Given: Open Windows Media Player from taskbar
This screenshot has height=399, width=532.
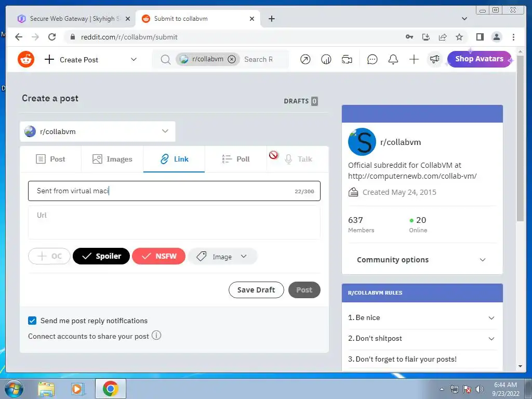Looking at the screenshot, I should pyautogui.click(x=77, y=389).
